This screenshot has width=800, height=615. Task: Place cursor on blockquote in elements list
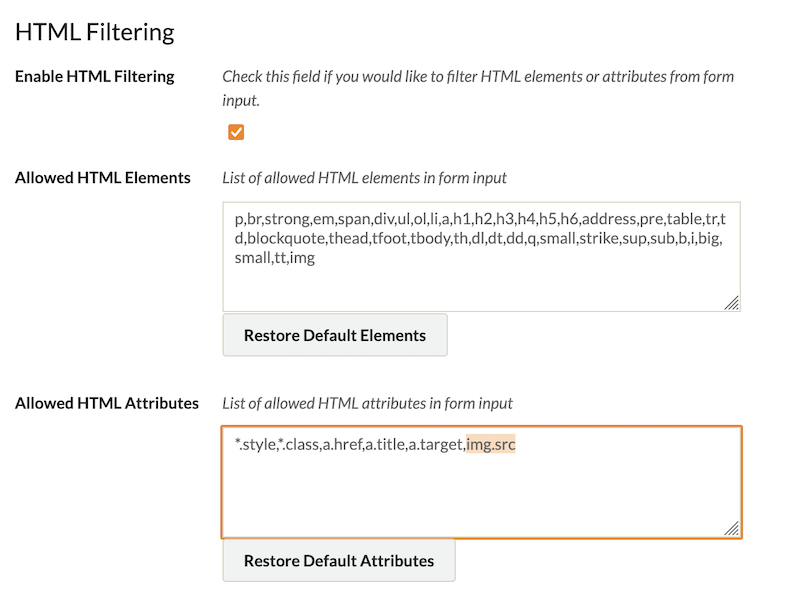point(286,238)
